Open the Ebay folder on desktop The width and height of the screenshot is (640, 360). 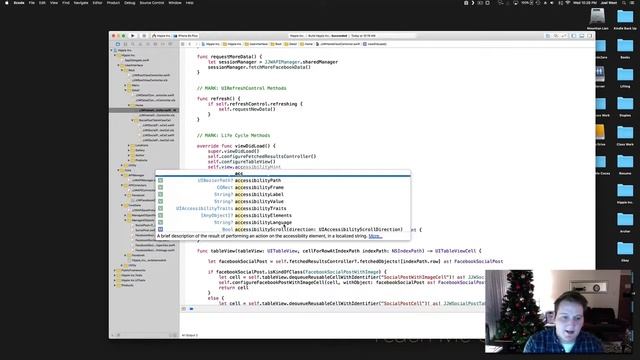pos(625,251)
